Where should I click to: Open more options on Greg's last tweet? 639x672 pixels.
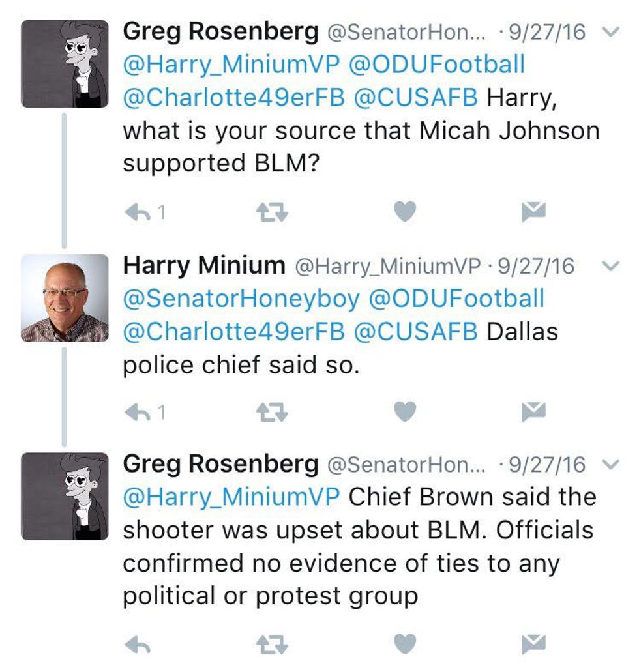pos(611,465)
